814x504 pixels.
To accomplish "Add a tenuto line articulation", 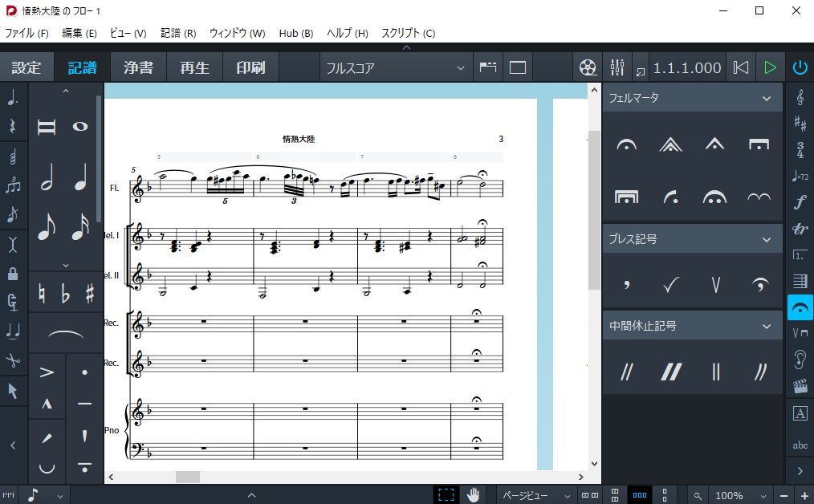I will tap(84, 404).
